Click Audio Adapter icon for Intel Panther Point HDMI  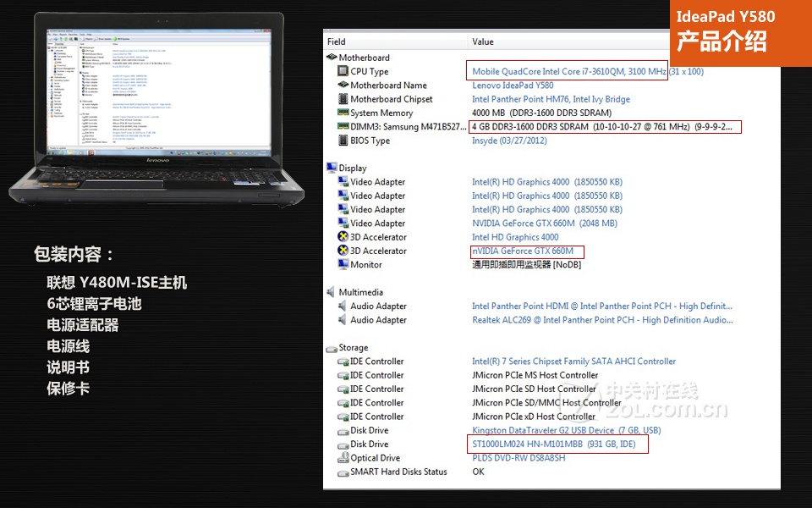pos(342,306)
